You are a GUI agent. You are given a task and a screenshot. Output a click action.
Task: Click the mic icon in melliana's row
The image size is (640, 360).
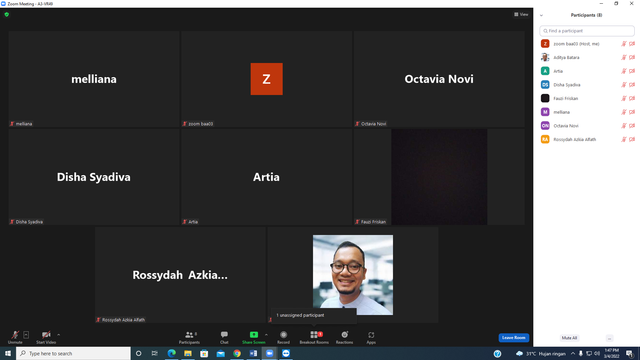624,112
